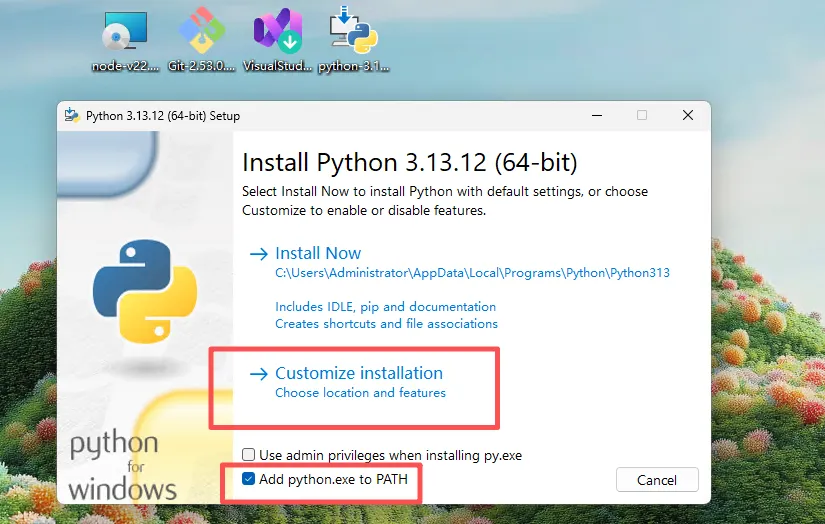Open the Git-2.53.0 installer desktop icon
Viewport: 825px width, 524px height.
pos(202,40)
